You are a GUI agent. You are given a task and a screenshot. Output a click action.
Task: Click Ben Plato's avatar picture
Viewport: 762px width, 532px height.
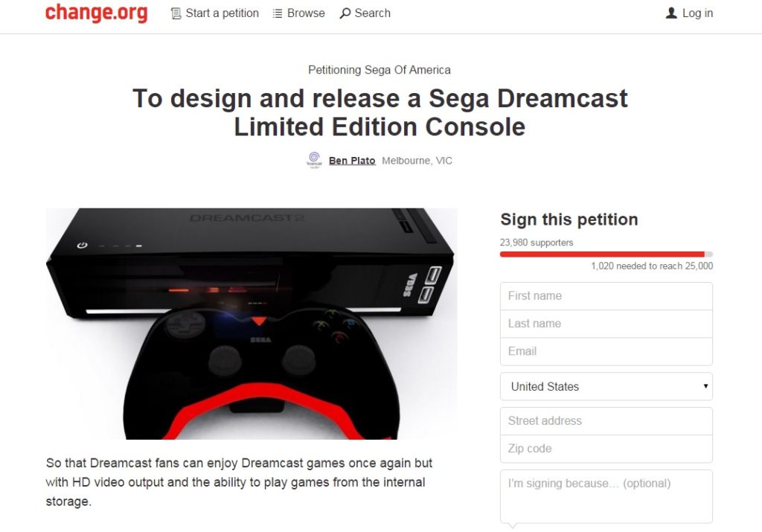pyautogui.click(x=313, y=160)
